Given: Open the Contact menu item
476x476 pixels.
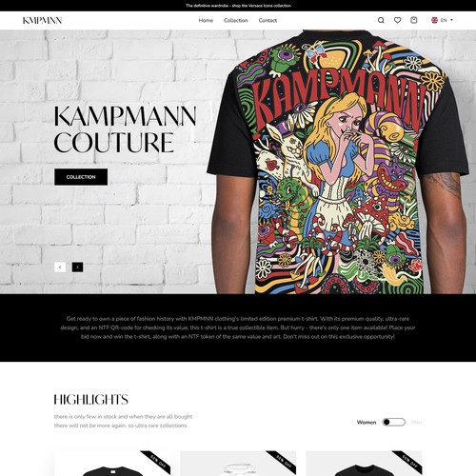Looking at the screenshot, I should pos(268,20).
